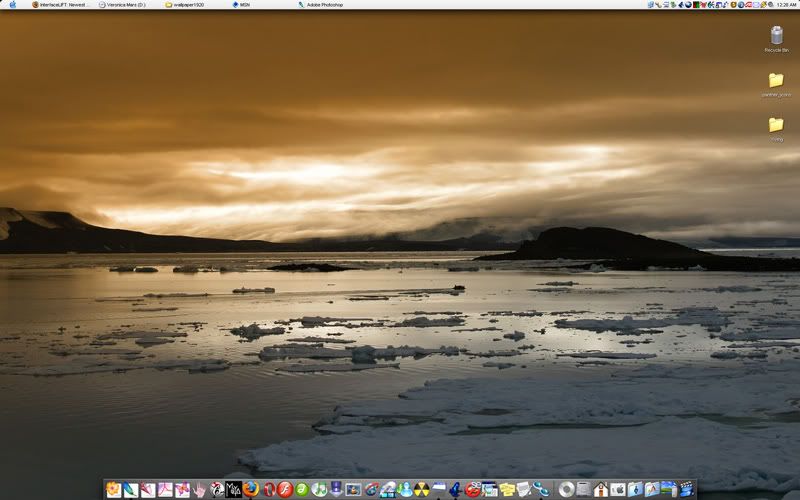This screenshot has width=800, height=500.
Task: Open the Apple logo menu
Action: (x=12, y=5)
